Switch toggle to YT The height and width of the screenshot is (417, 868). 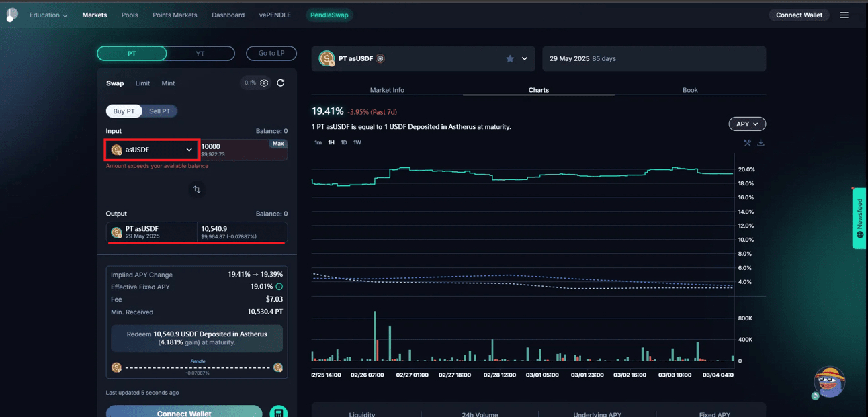point(200,54)
